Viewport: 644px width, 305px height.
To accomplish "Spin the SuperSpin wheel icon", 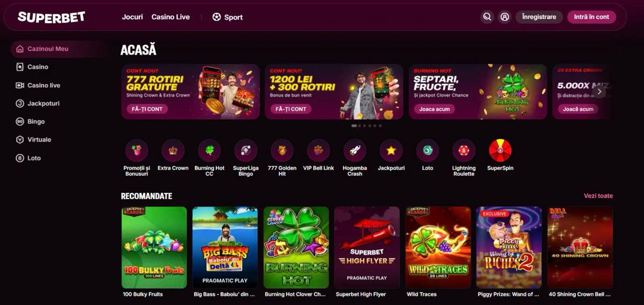I will [x=500, y=150].
